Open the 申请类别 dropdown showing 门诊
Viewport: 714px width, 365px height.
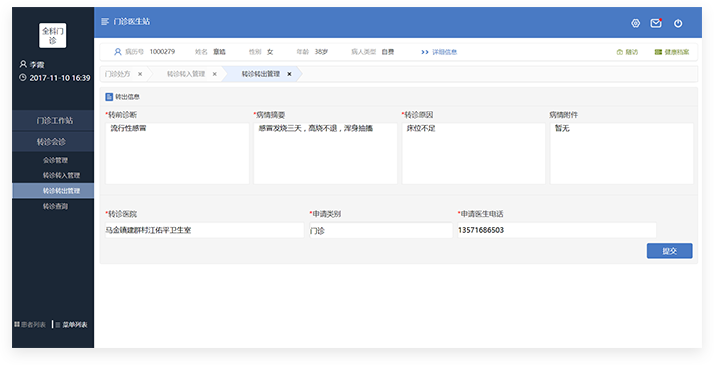[381, 230]
